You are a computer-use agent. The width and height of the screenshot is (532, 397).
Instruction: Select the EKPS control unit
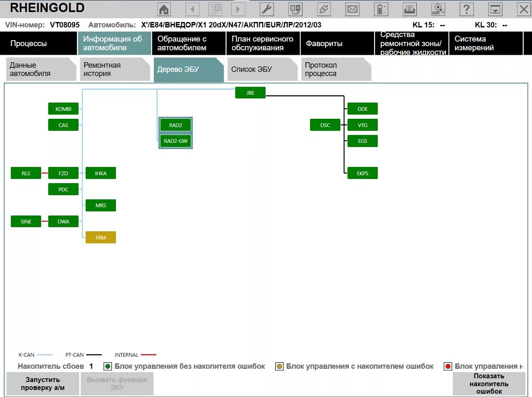pyautogui.click(x=362, y=173)
